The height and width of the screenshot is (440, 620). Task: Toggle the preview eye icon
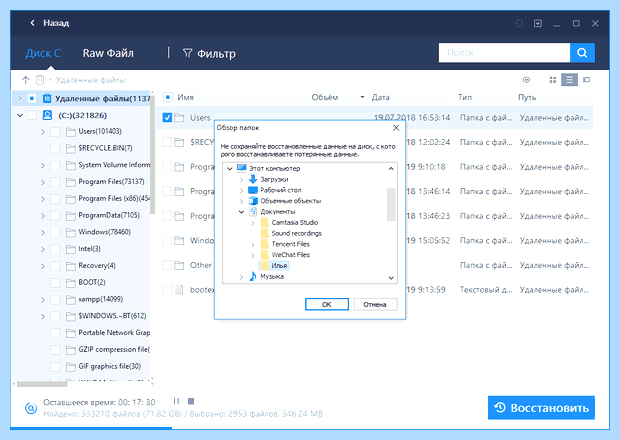pyautogui.click(x=526, y=80)
